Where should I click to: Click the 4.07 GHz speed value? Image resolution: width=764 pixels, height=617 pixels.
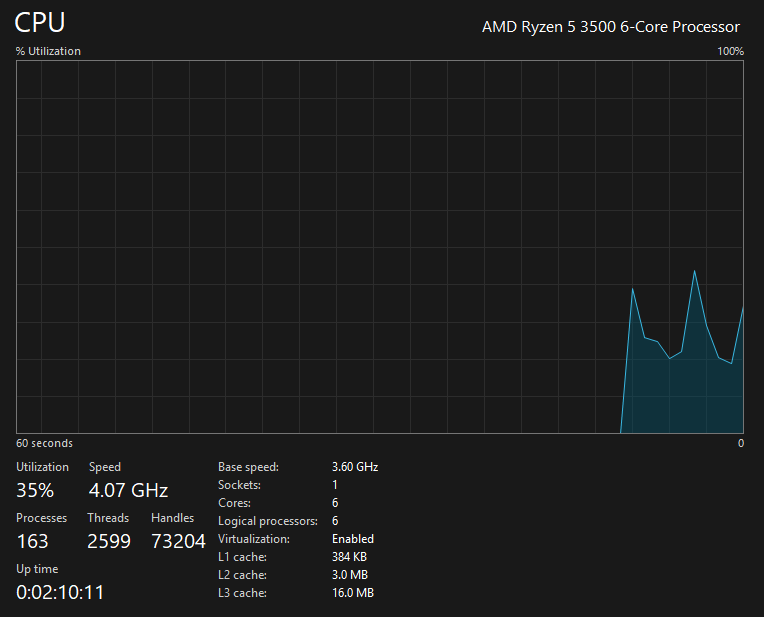click(x=128, y=490)
